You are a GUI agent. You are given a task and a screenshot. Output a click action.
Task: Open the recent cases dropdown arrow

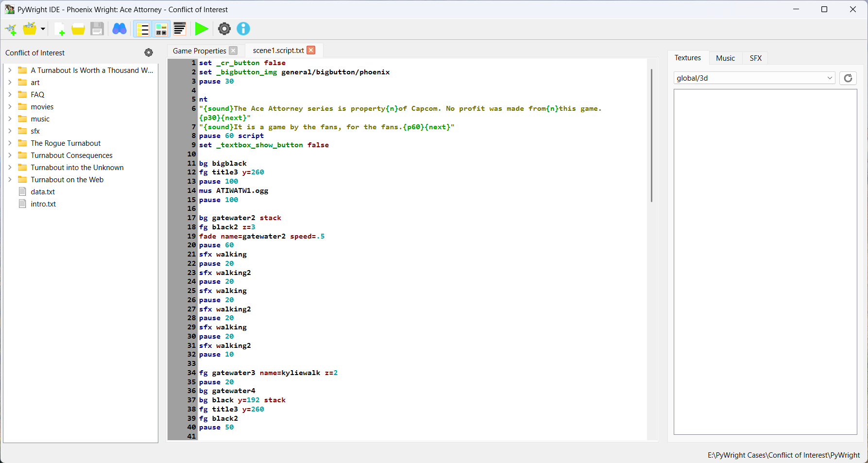point(43,29)
